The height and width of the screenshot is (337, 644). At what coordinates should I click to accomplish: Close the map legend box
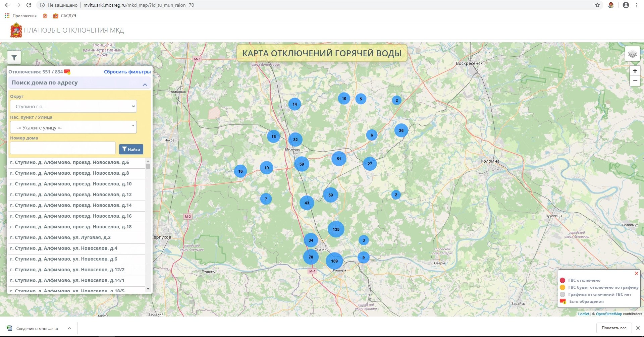click(x=636, y=273)
